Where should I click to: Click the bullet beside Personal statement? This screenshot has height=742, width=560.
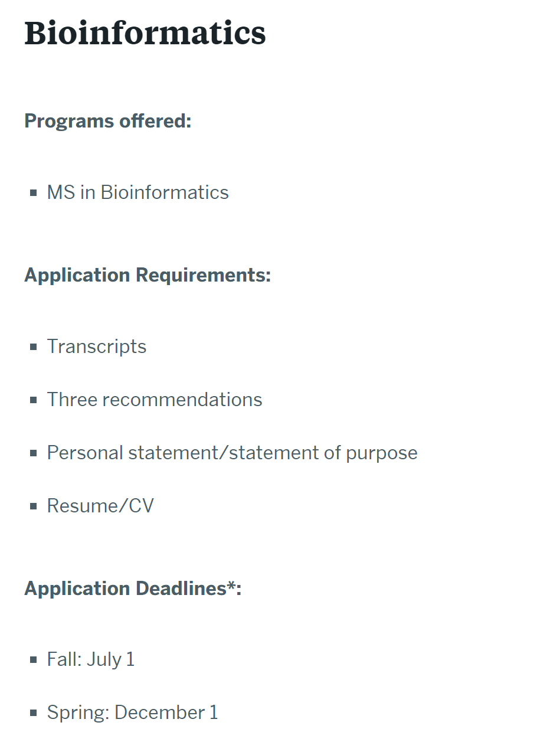click(34, 453)
